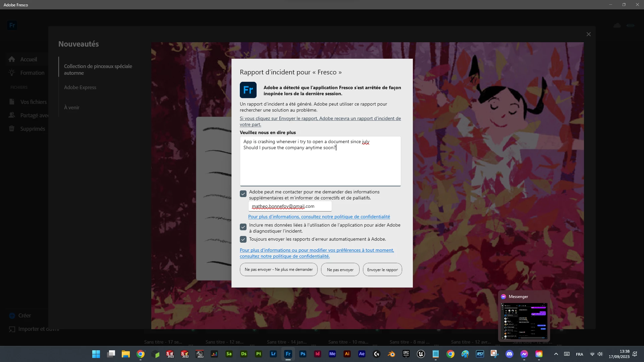Select Adobe Express in Nouveautés list
644x362 pixels.
[x=80, y=87]
